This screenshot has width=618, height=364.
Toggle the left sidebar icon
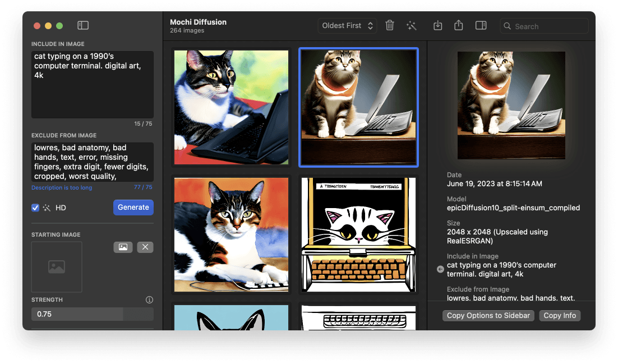pyautogui.click(x=83, y=26)
